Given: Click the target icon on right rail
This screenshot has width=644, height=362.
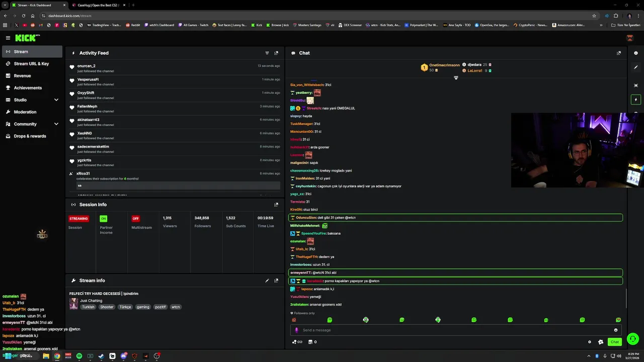Looking at the screenshot, I should pos(636,85).
